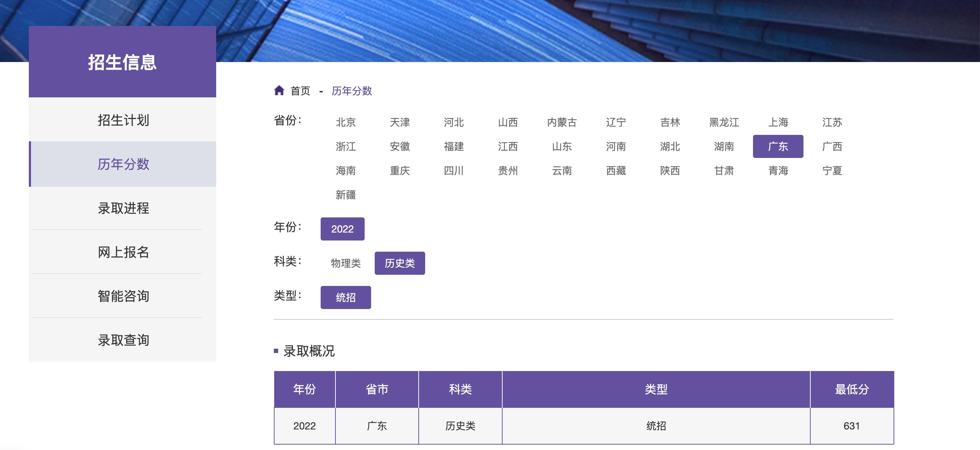The height and width of the screenshot is (450, 980).
Task: Filter scores by 陕西
Action: [x=670, y=171]
